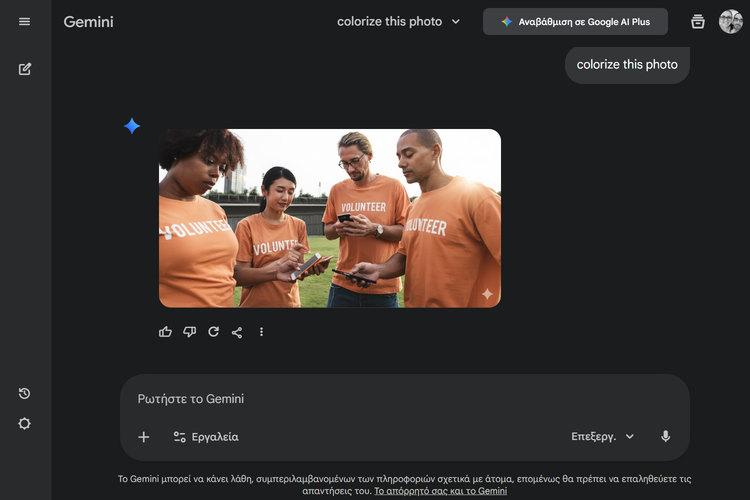Expand the 'colorize this photo' title dropdown
The image size is (750, 500).
(x=399, y=22)
